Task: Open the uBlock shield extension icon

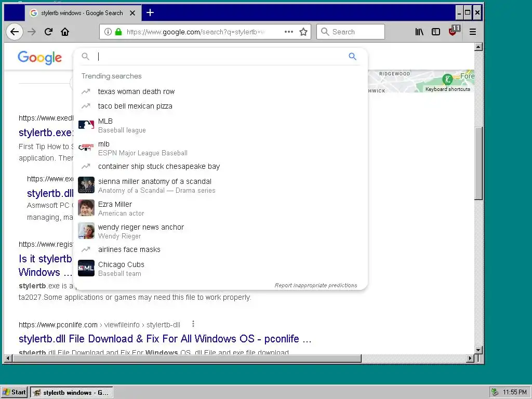Action: click(453, 31)
